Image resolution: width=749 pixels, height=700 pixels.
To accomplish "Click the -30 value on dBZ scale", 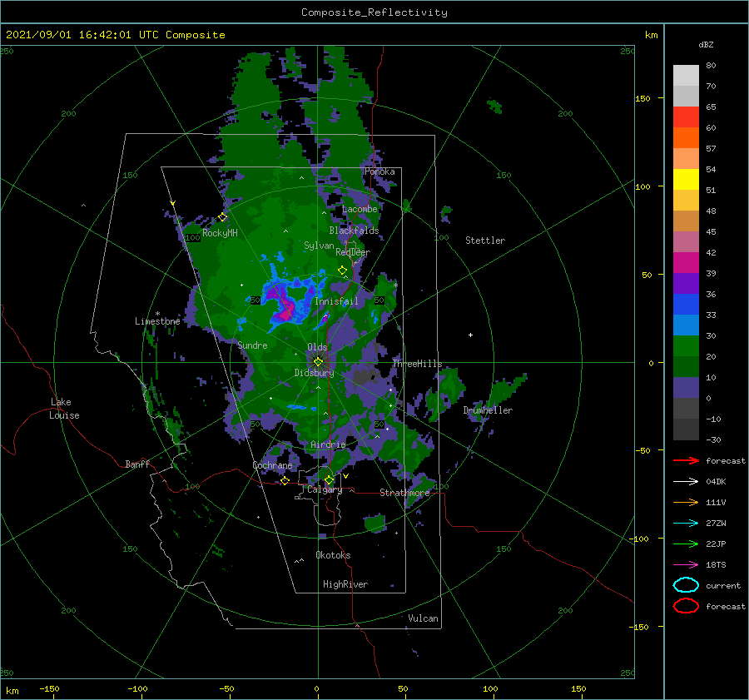I will tap(713, 439).
